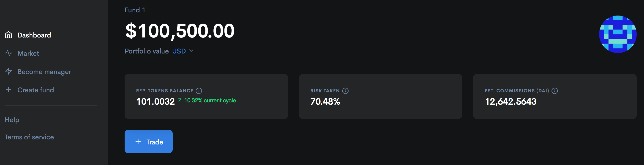The height and width of the screenshot is (165, 644).
Task: Open info icon beside Risk Taken
Action: [x=345, y=91]
